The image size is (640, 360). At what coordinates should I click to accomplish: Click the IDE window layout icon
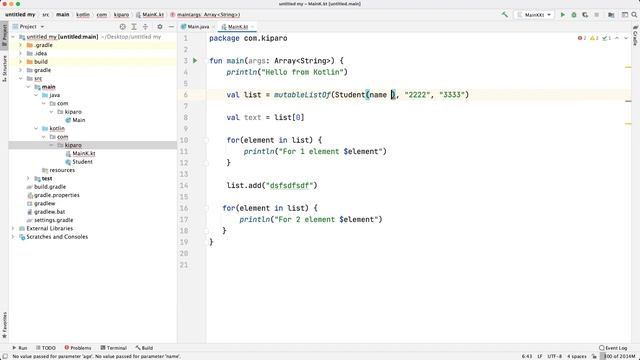624,15
